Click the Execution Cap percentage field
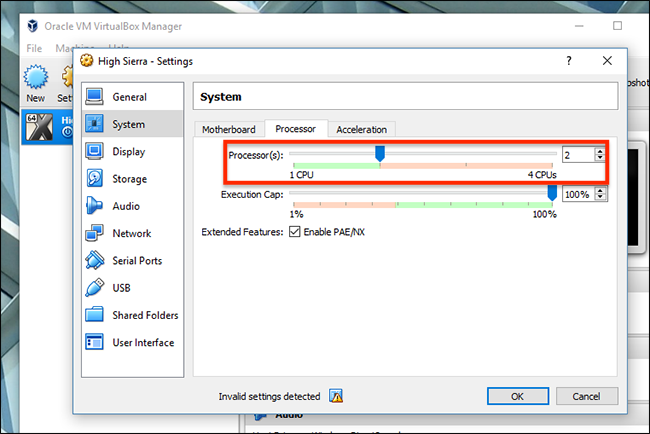 [x=579, y=194]
